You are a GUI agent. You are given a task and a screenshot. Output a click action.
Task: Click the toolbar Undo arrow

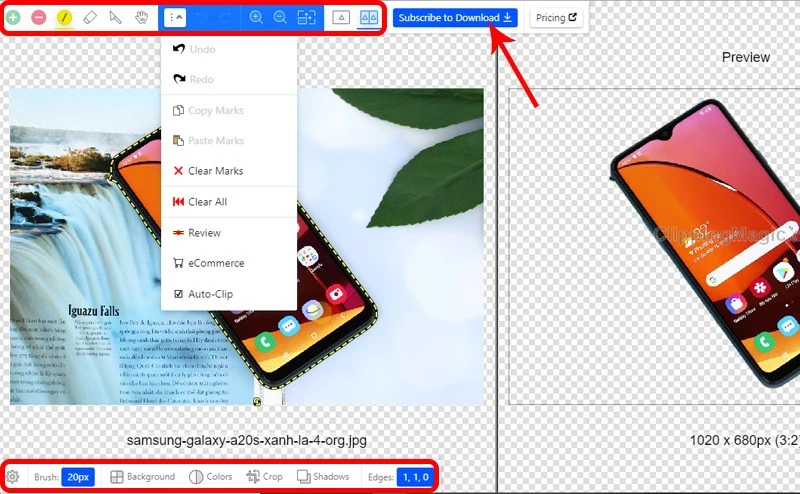point(201,18)
